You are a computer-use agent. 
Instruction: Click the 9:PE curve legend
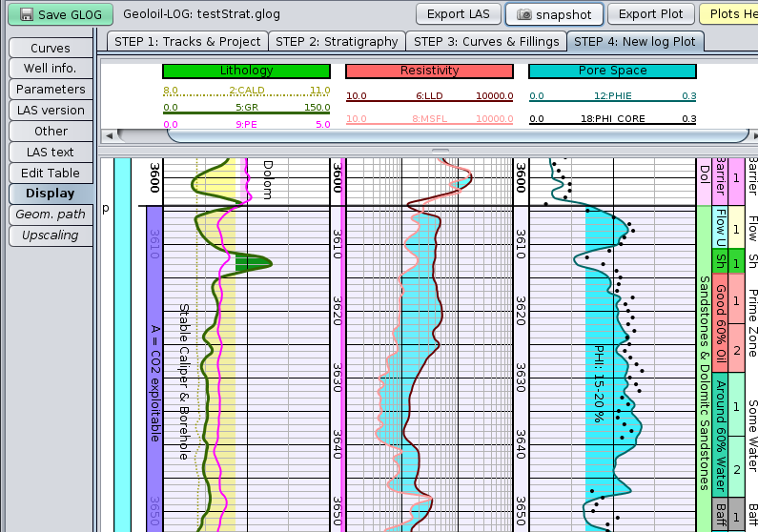point(247,124)
